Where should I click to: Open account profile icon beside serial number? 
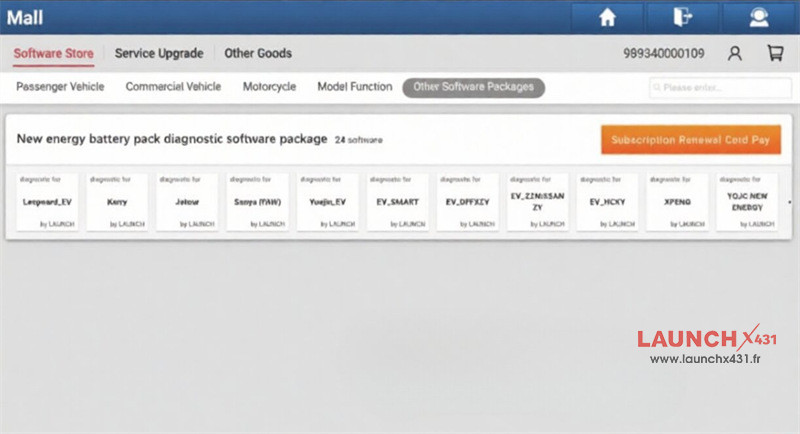click(735, 53)
